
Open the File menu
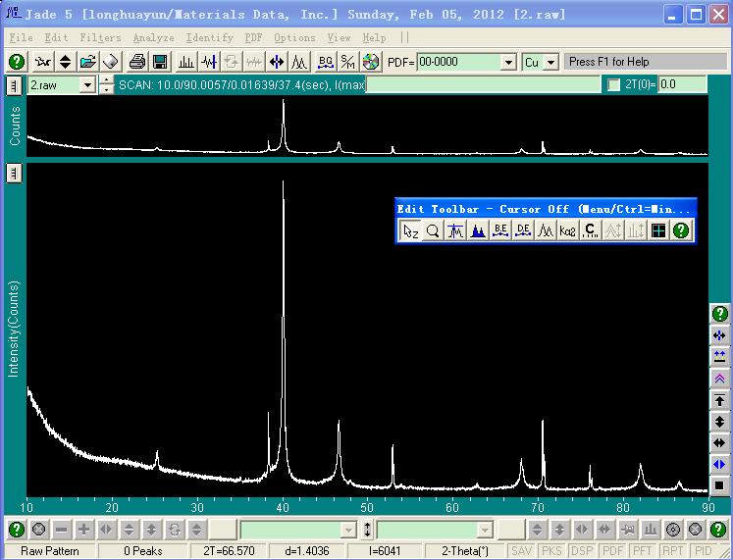coord(21,38)
